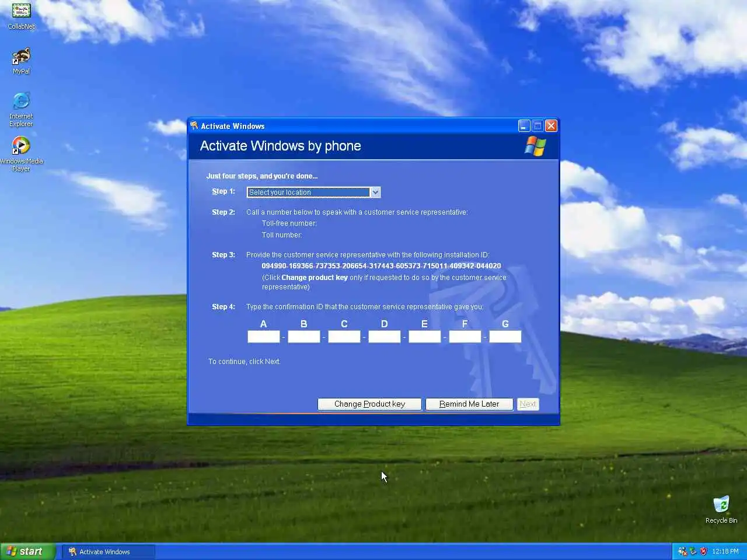Image resolution: width=747 pixels, height=560 pixels.
Task: Open the CollabNet desktop icon
Action: (21, 16)
